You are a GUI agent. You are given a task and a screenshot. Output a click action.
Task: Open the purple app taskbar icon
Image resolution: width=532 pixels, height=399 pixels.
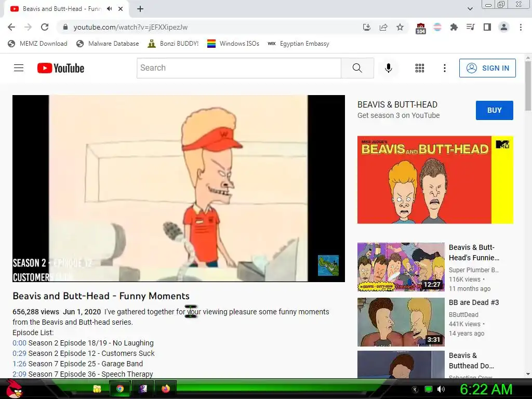coord(143,389)
